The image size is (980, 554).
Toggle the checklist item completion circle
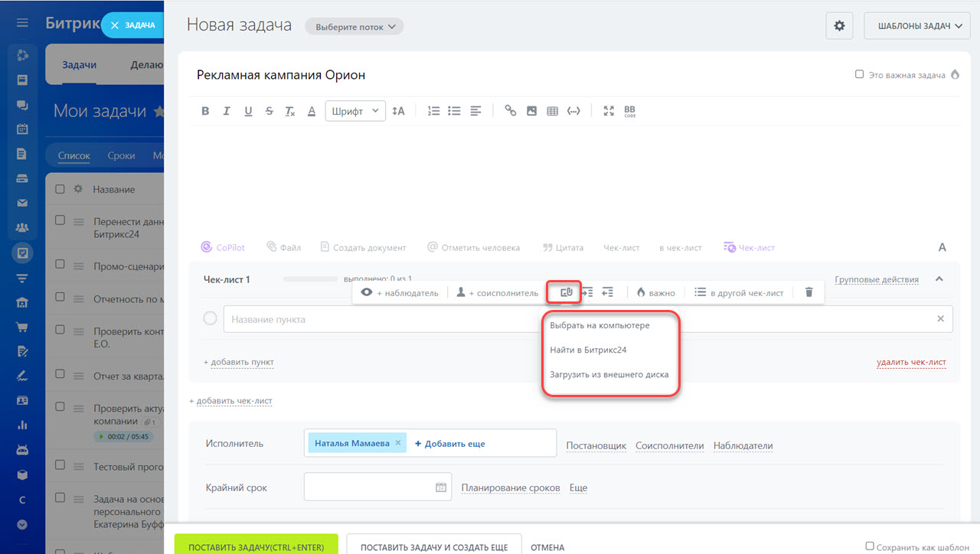click(x=210, y=318)
